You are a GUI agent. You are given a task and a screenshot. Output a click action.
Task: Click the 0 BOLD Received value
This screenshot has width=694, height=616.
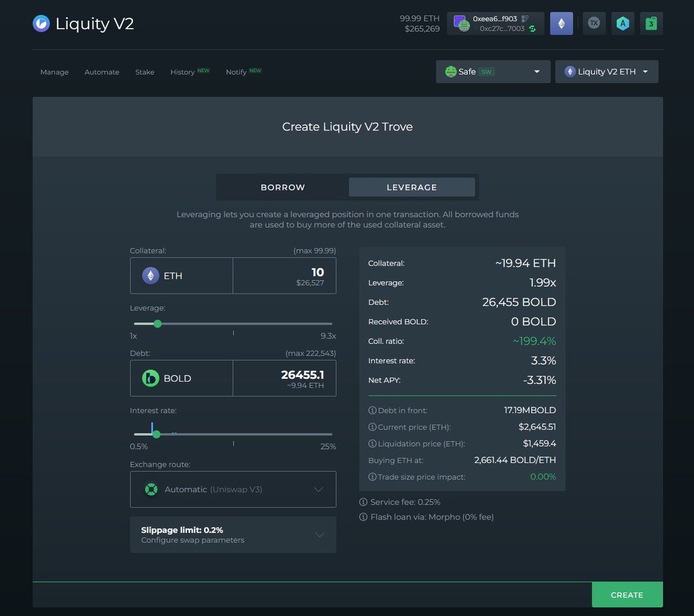[534, 322]
